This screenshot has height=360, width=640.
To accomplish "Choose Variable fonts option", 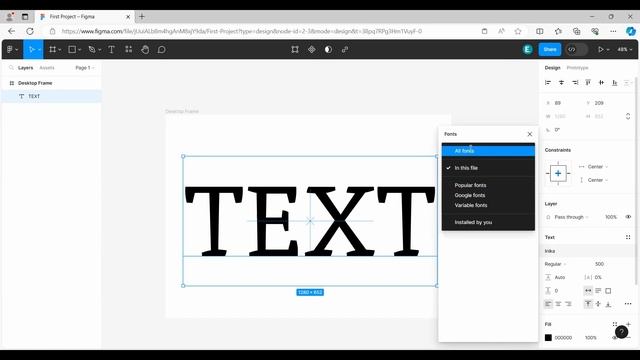I will 488,205.
